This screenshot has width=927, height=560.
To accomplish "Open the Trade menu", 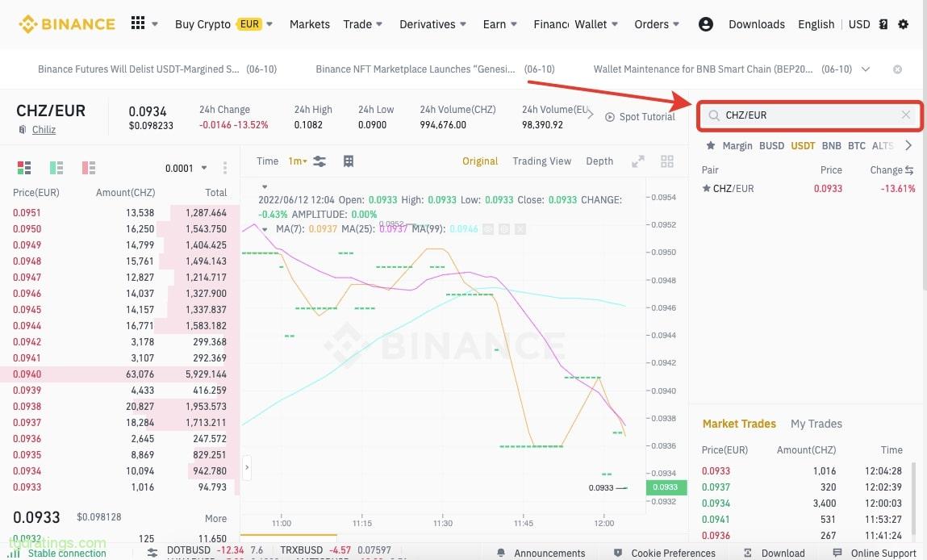I will pyautogui.click(x=362, y=24).
